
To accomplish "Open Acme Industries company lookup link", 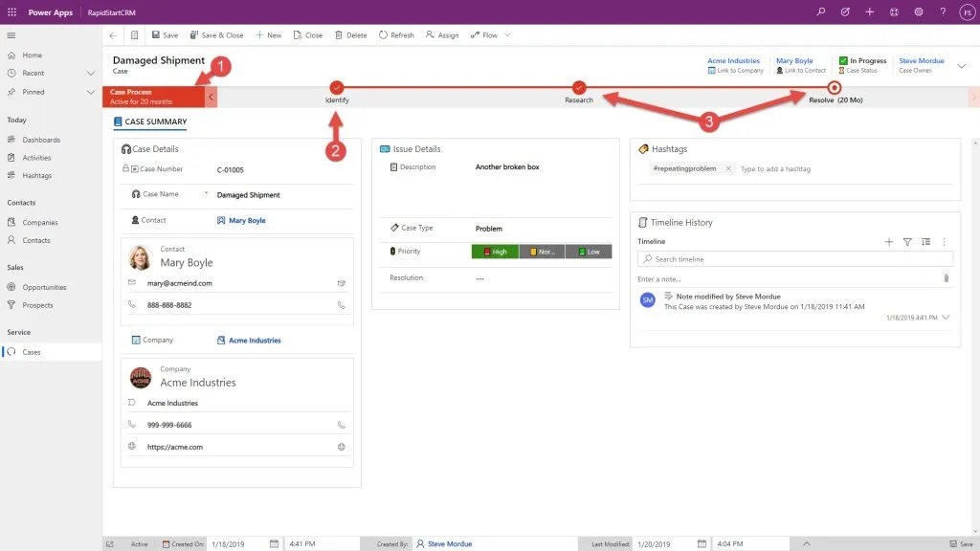I will [255, 341].
